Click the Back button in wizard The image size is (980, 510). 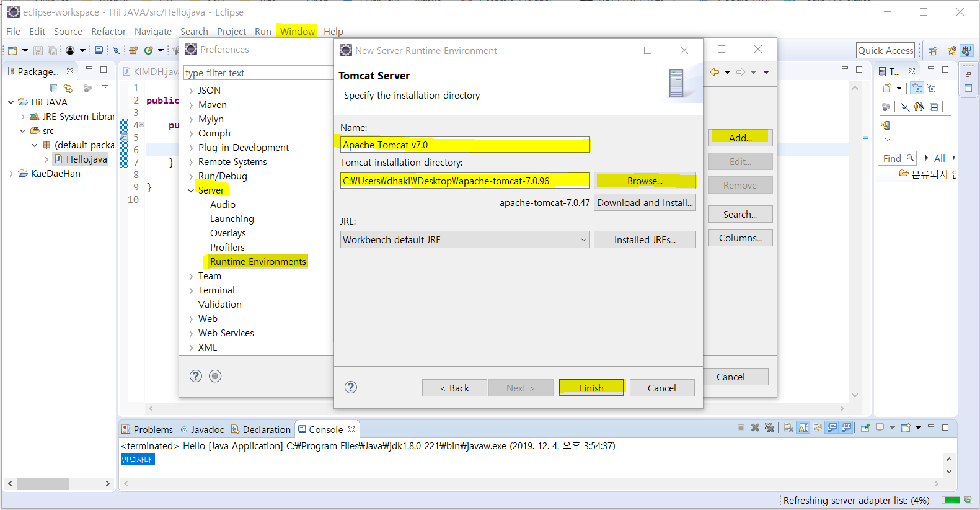[x=454, y=388]
